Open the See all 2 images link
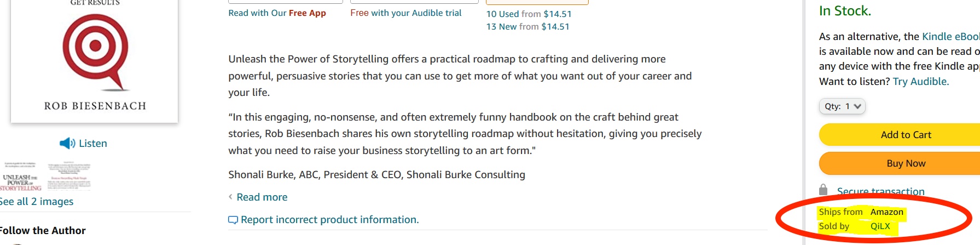This screenshot has height=245, width=980. click(x=37, y=202)
